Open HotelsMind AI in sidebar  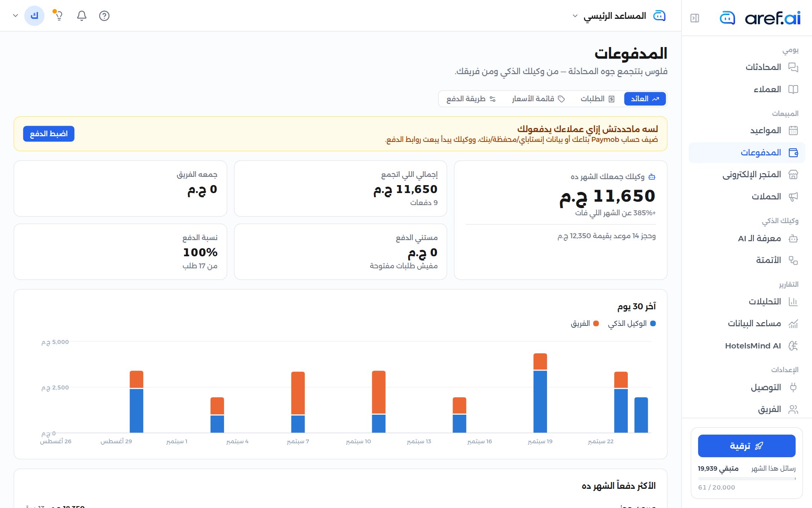coord(747,346)
